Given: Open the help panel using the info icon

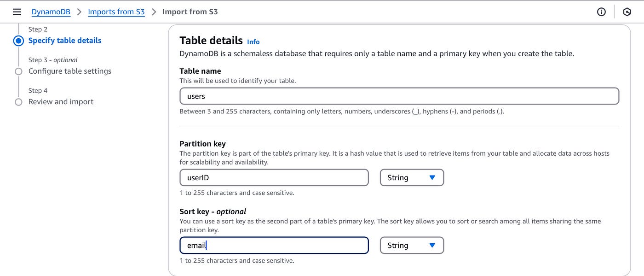Looking at the screenshot, I should [x=601, y=12].
